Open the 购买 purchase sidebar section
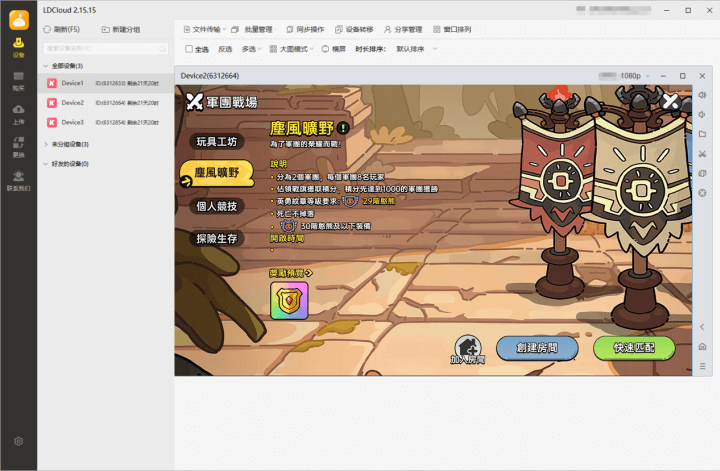This screenshot has width=720, height=471. coord(18,81)
